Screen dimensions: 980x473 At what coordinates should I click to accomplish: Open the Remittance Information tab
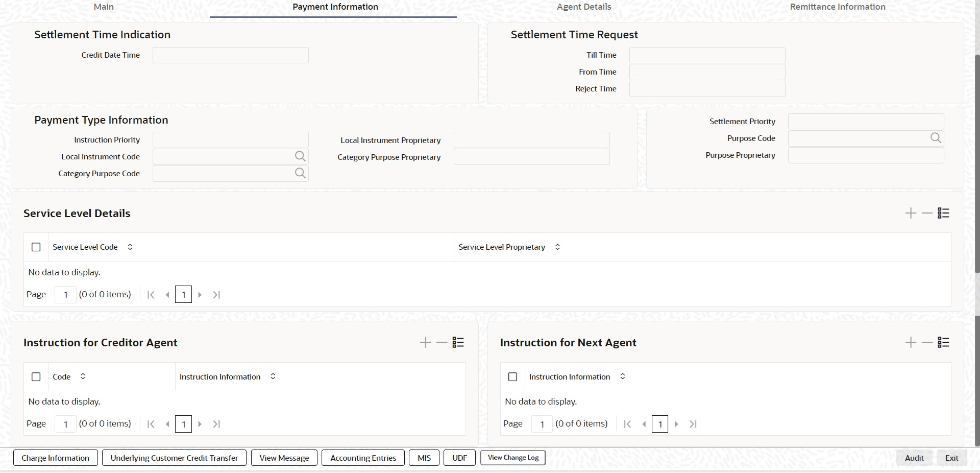pyautogui.click(x=838, y=7)
